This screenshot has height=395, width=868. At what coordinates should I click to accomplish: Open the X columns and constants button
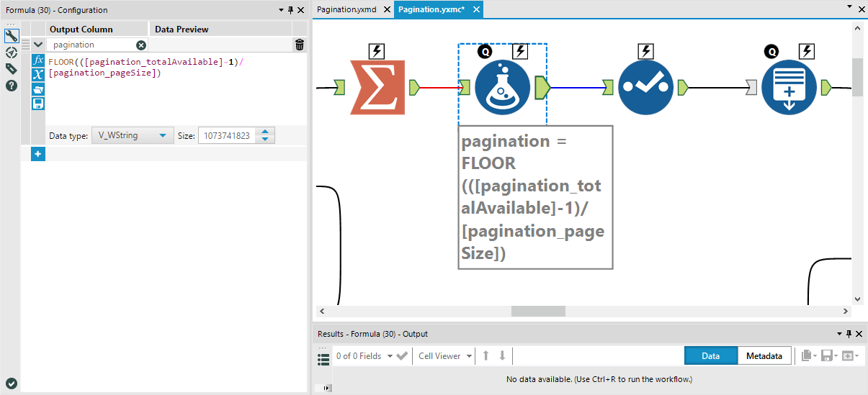pos(39,75)
